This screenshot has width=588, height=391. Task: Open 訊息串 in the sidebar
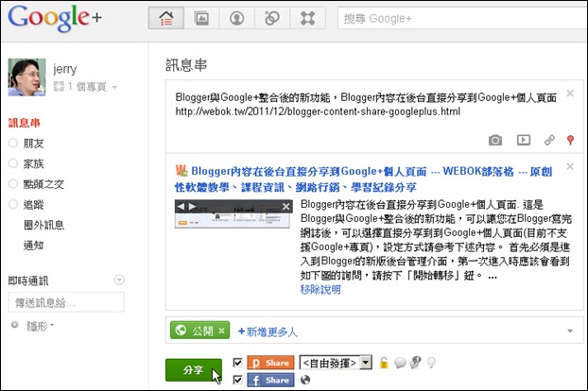(x=24, y=123)
